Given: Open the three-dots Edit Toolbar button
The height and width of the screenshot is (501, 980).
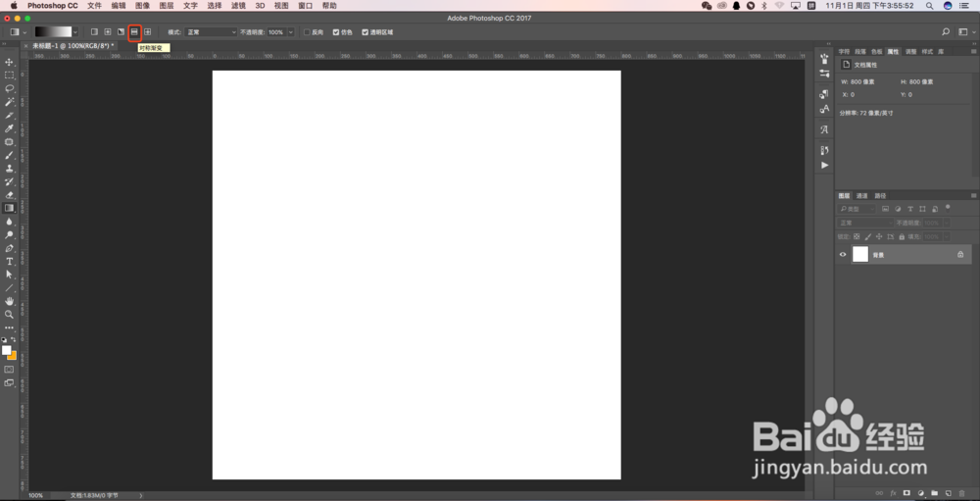Looking at the screenshot, I should pos(10,327).
